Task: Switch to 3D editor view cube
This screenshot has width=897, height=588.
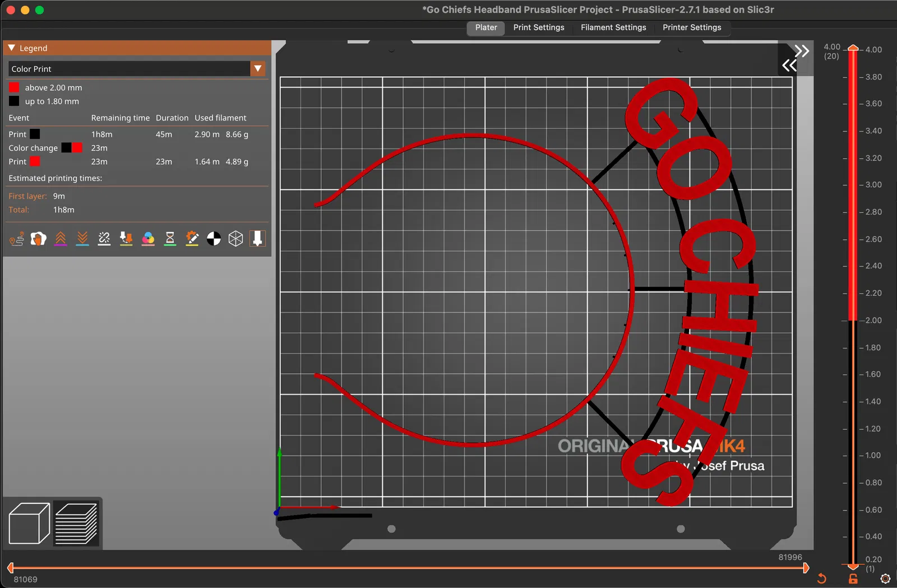Action: (29, 524)
